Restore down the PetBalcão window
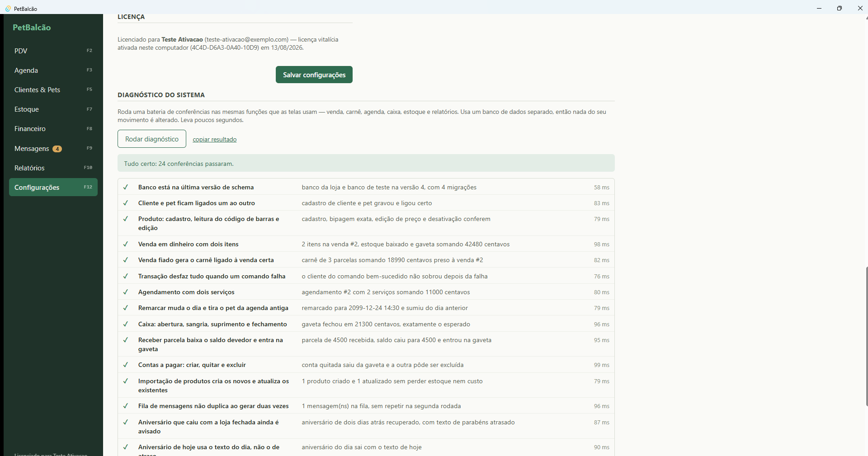Image resolution: width=868 pixels, height=456 pixels. (840, 8)
